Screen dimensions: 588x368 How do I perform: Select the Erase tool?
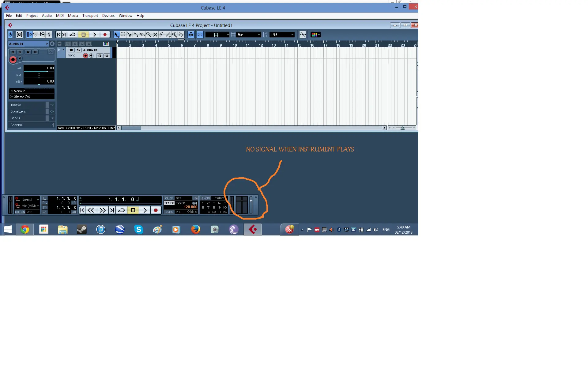pos(142,35)
